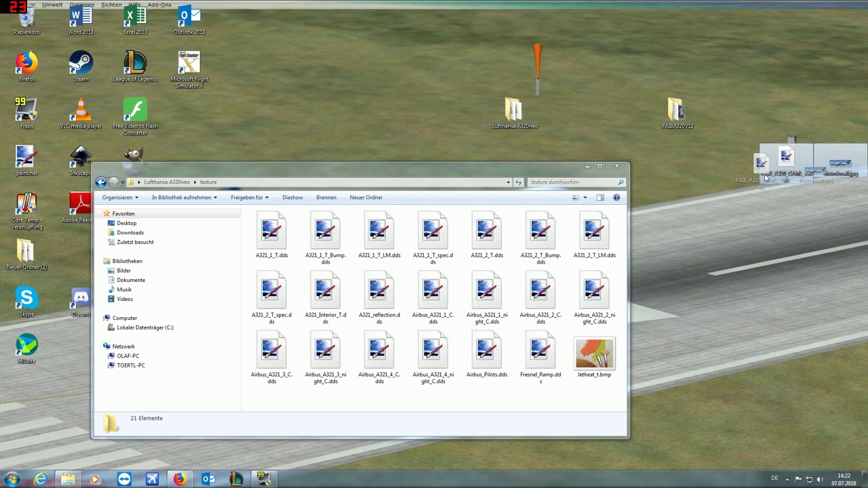868x488 pixels.
Task: Select Airbus_Pilots.dds file
Action: coord(487,354)
